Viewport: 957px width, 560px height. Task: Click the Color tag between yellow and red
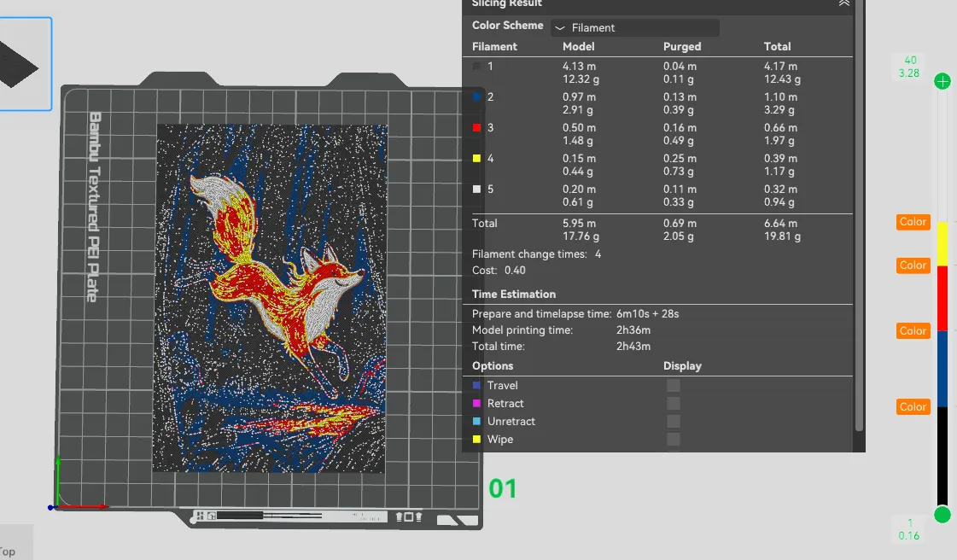913,265
